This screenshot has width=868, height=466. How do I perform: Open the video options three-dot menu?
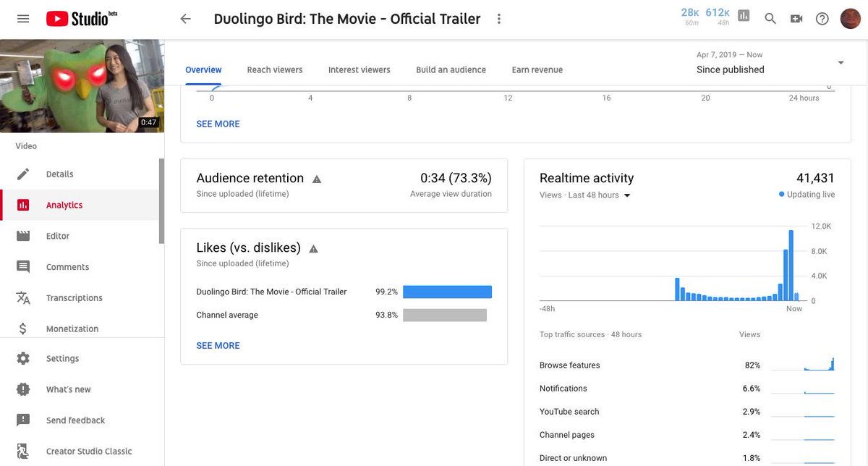[498, 20]
